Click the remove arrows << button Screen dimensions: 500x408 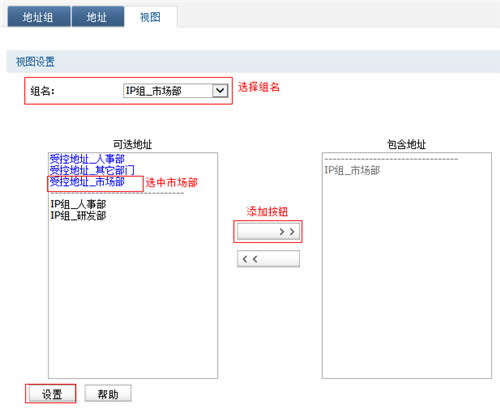(x=268, y=259)
